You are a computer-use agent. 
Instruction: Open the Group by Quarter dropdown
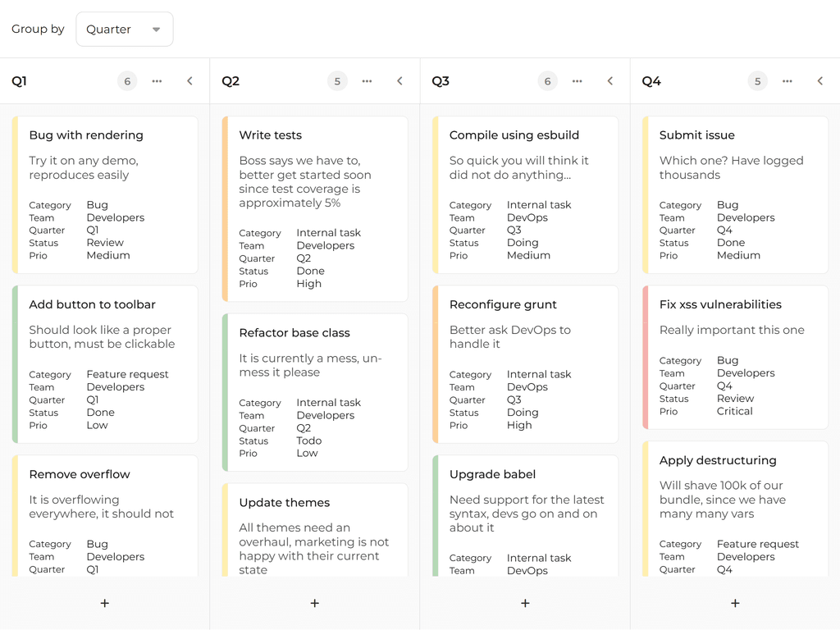[124, 29]
